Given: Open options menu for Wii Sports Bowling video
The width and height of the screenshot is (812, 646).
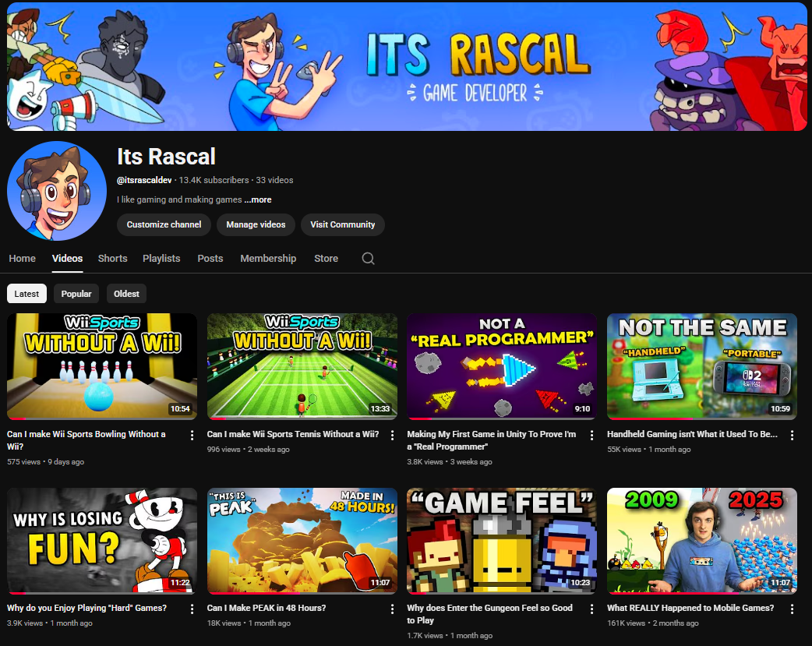Looking at the screenshot, I should point(192,436).
